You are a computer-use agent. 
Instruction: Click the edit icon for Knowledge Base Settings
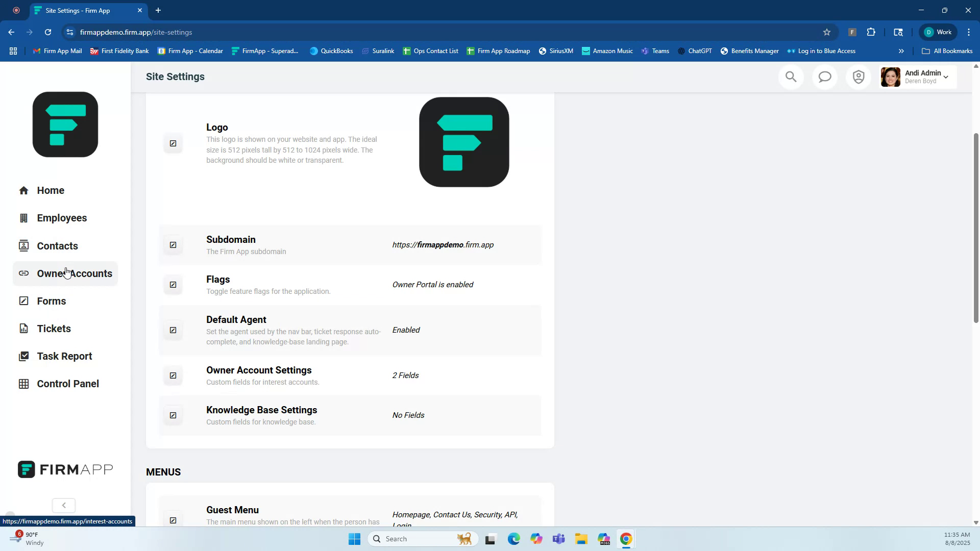coord(173,415)
